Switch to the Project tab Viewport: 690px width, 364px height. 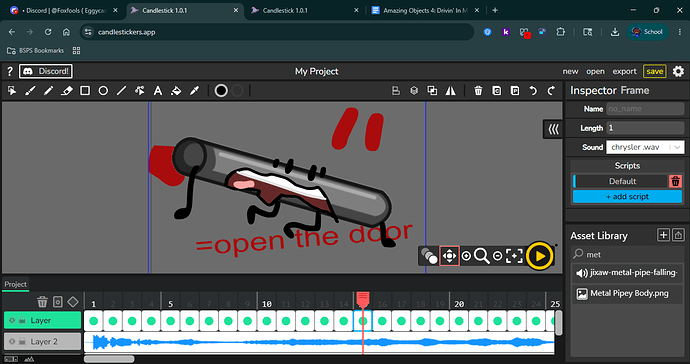pos(15,284)
